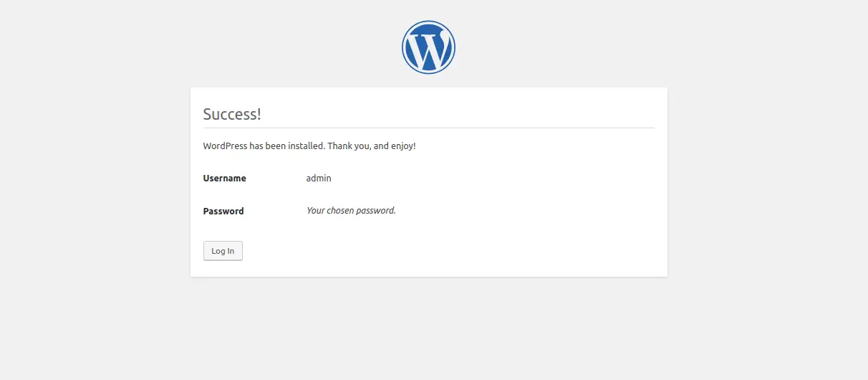Image resolution: width=868 pixels, height=380 pixels.
Task: Click the "Thank you" words in the message
Action: 349,146
